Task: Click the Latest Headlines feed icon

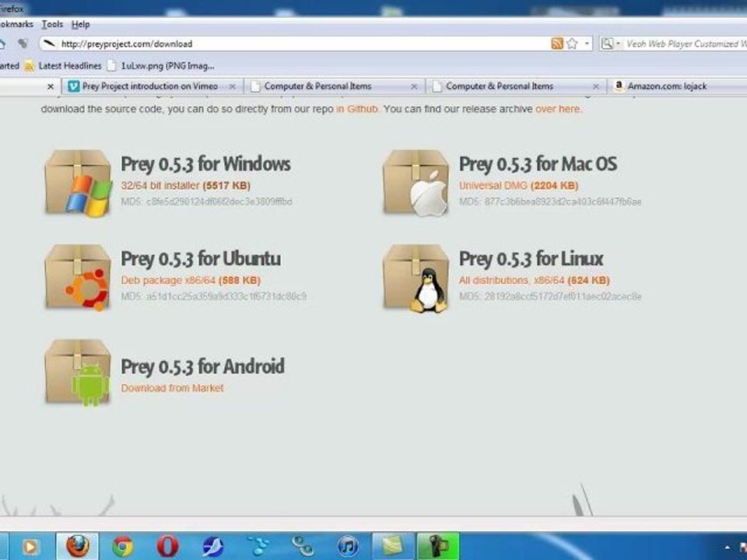Action: (30, 65)
